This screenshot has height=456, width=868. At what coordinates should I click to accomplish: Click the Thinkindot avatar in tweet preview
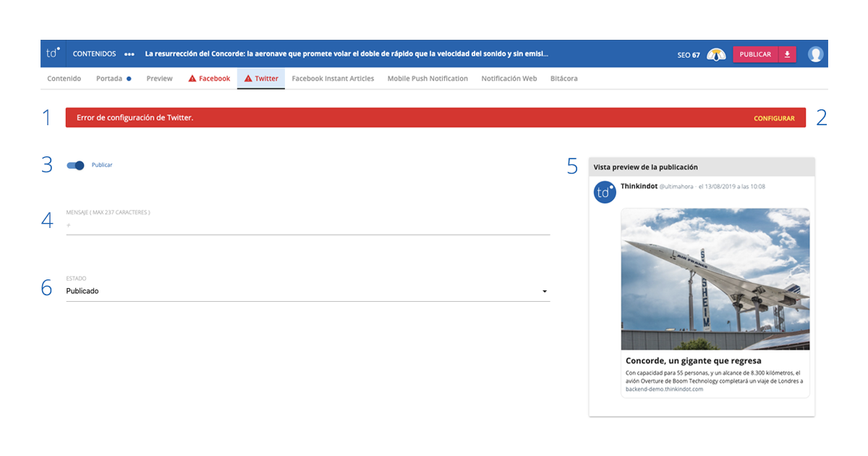605,193
